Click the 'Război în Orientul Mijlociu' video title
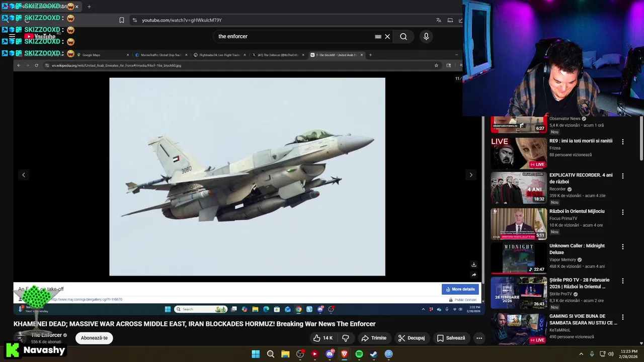Viewport: 644px width, 362px height. (x=577, y=211)
